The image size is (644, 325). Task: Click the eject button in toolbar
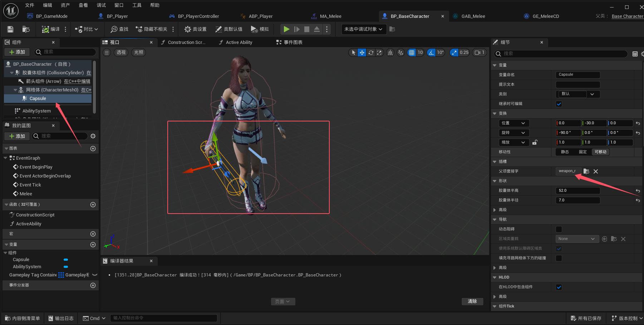317,29
